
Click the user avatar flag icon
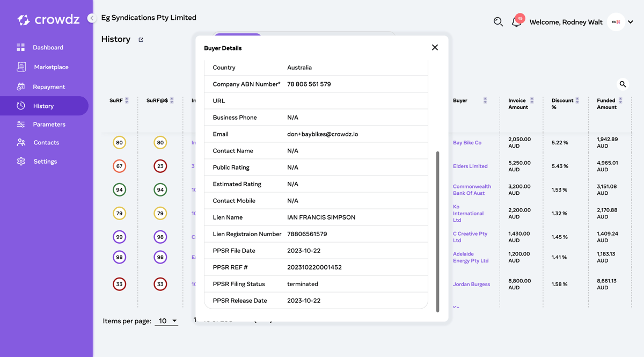pyautogui.click(x=616, y=22)
